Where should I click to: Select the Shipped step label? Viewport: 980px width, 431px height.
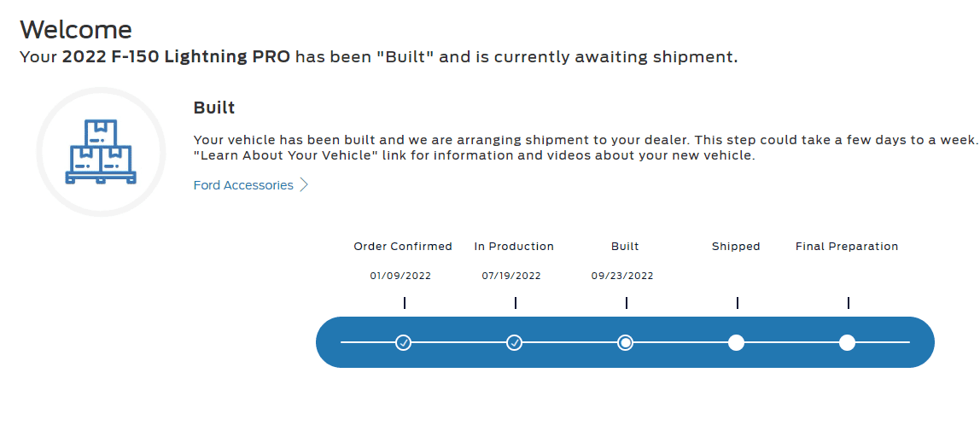736,247
